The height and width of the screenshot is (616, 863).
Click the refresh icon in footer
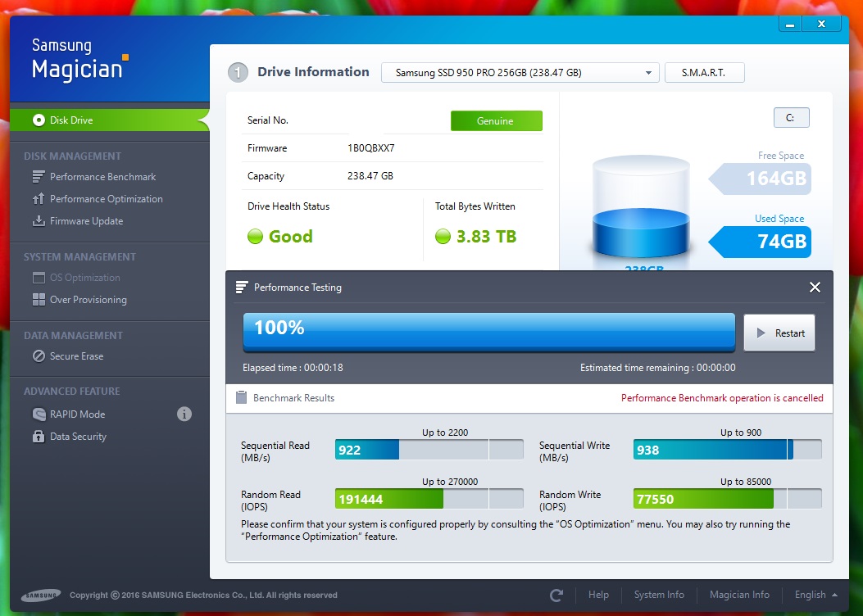(x=556, y=595)
